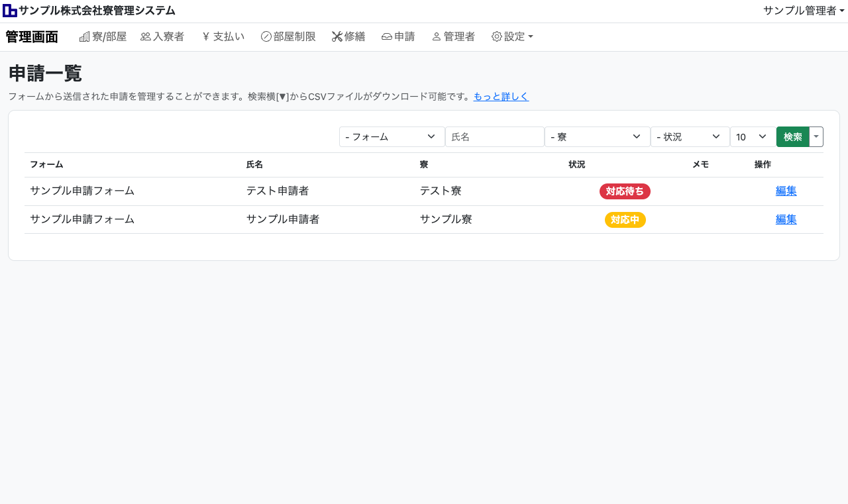The image size is (848, 504).
Task: Open the arrow toggle beside 検索
Action: (816, 137)
